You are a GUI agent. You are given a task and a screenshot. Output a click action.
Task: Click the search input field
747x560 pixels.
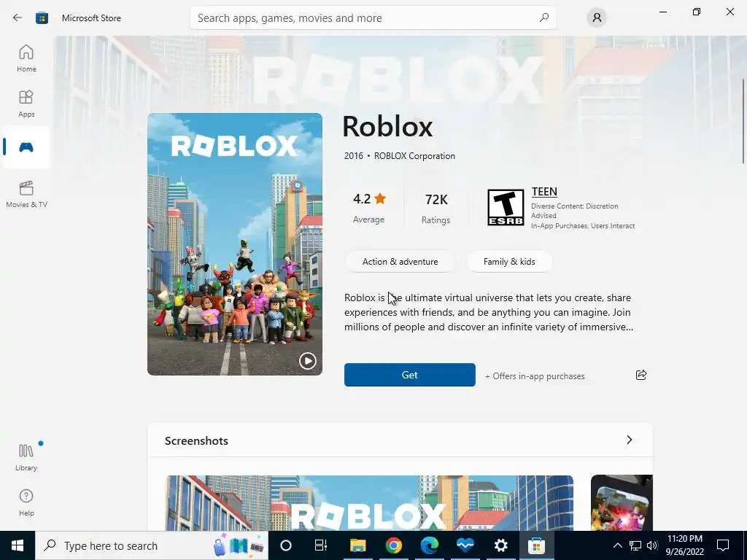pyautogui.click(x=373, y=17)
